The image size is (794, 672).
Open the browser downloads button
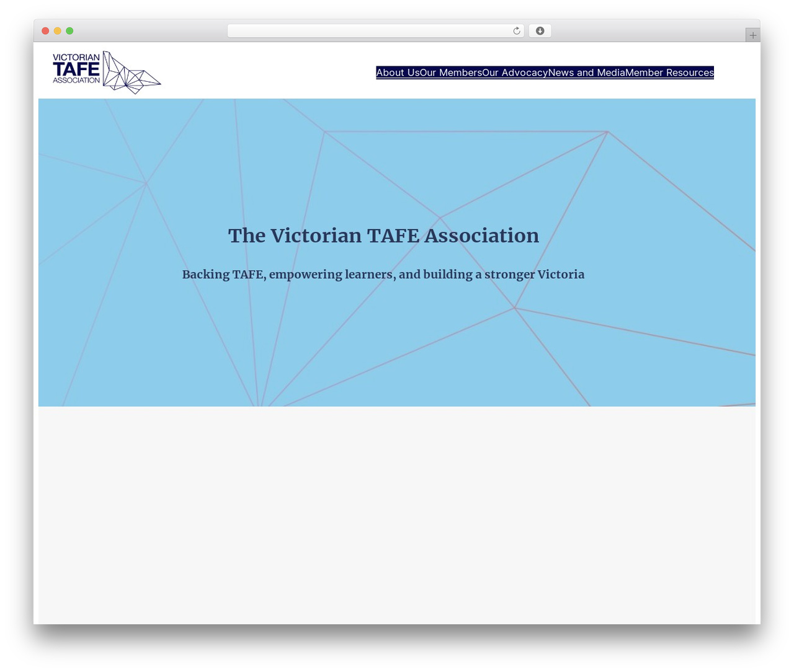(x=540, y=31)
